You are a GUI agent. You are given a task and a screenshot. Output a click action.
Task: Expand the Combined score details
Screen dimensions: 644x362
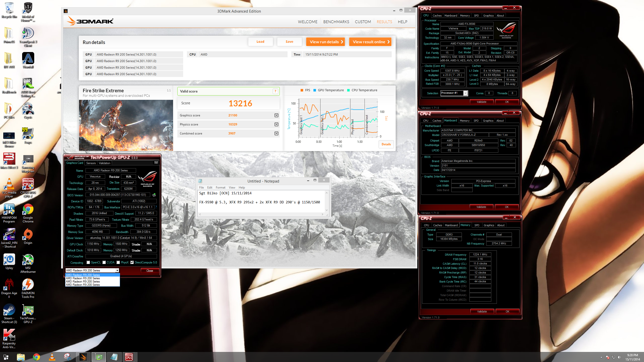276,133
